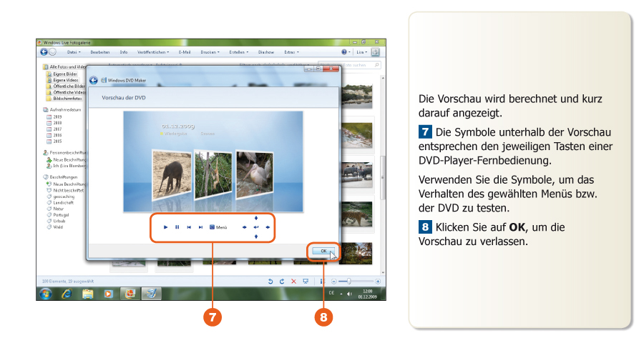Screen dimensions: 644x343
Task: Open Internet Explorer from the taskbar
Action: pyautogui.click(x=67, y=294)
